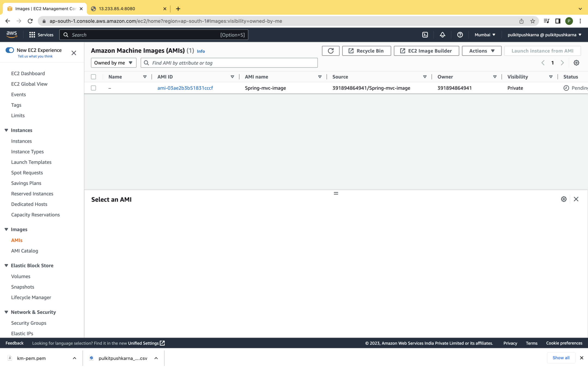588x368 pixels.
Task: Refresh the AMI list
Action: (330, 51)
